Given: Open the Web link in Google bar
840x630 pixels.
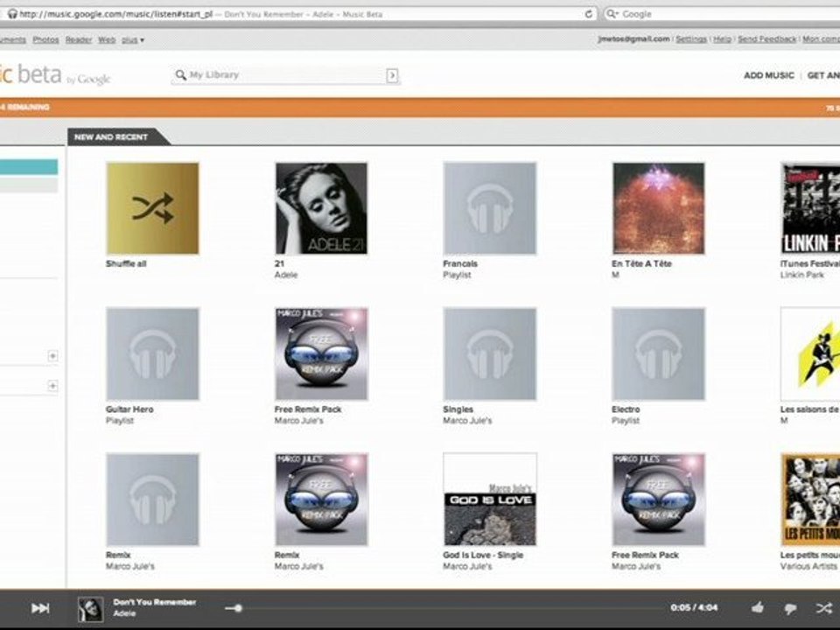Looking at the screenshot, I should 107,39.
